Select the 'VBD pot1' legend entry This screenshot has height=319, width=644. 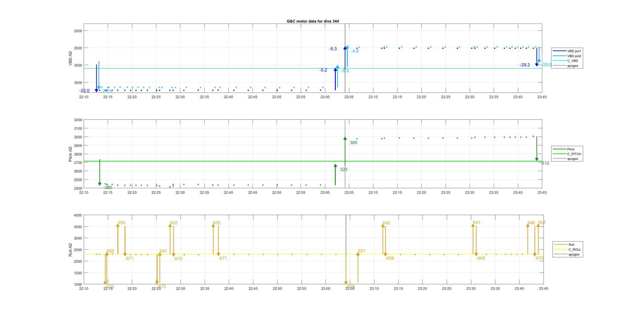click(x=567, y=51)
